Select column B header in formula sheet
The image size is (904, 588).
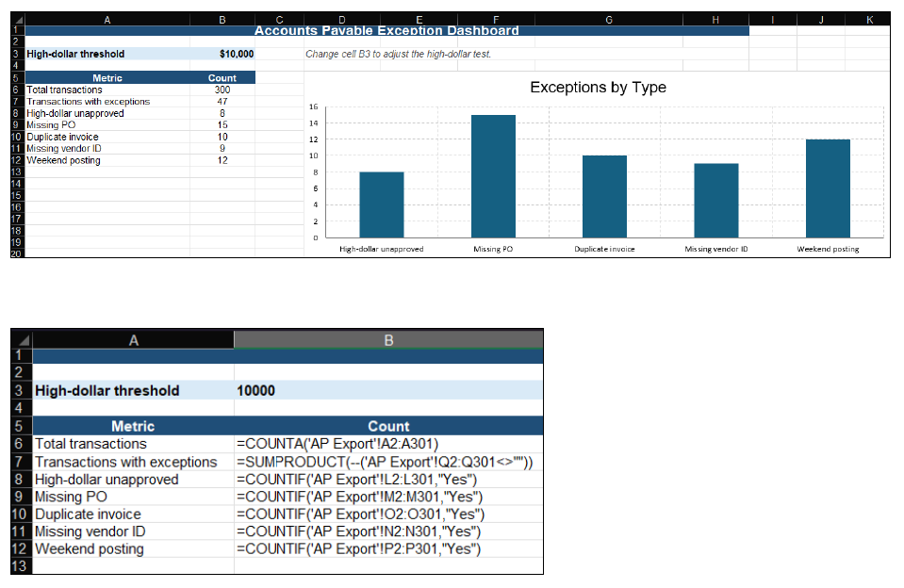point(388,340)
